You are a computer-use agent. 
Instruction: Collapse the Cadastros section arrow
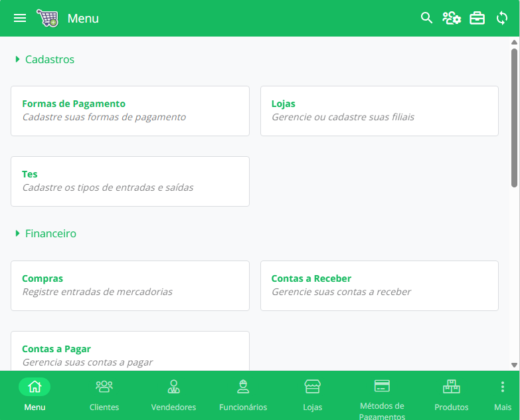17,59
